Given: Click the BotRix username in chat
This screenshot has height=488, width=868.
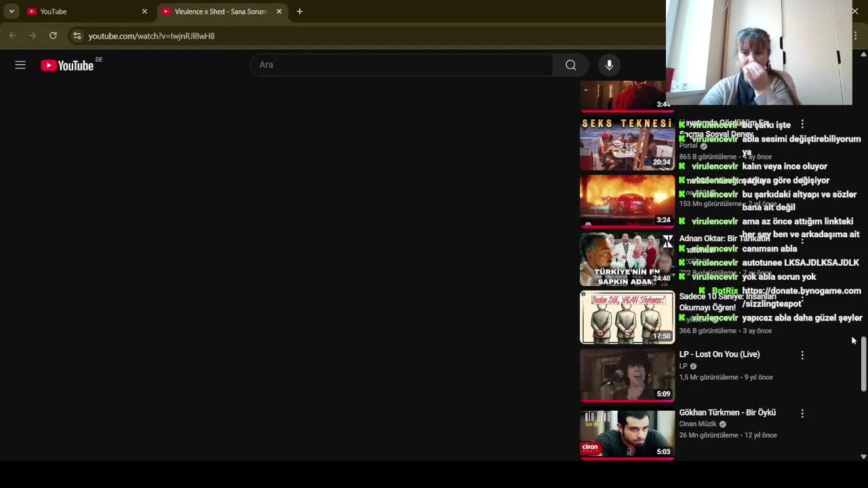Looking at the screenshot, I should click(x=725, y=291).
